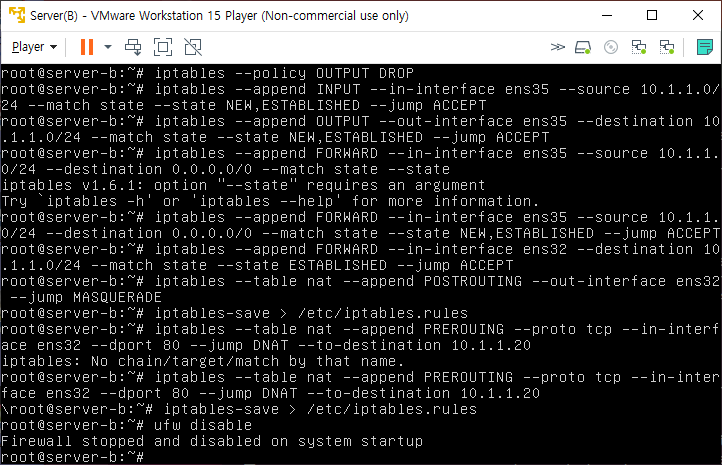
Task: Click Send Ctrl+Alt+Del to VM icon
Action: [133, 47]
